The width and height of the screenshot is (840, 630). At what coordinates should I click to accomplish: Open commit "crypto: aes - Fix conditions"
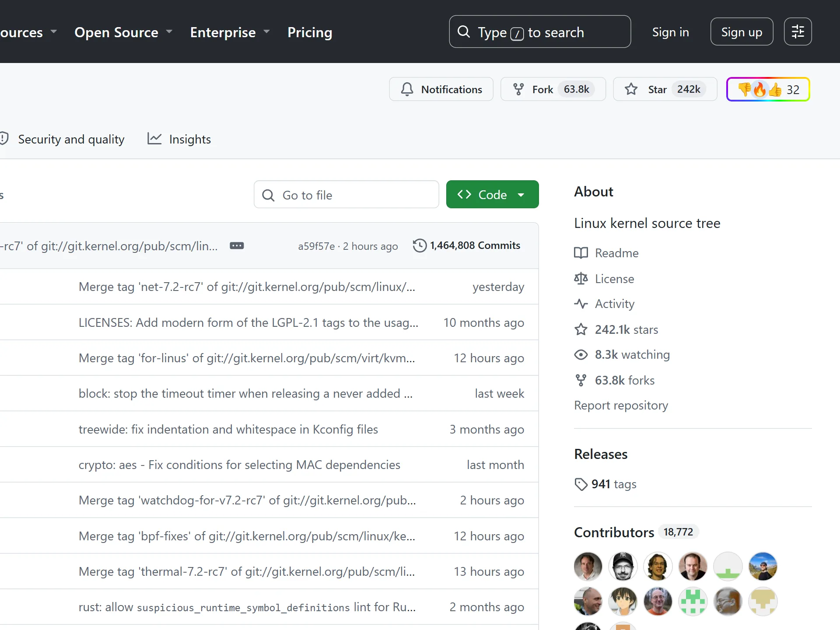[239, 465]
